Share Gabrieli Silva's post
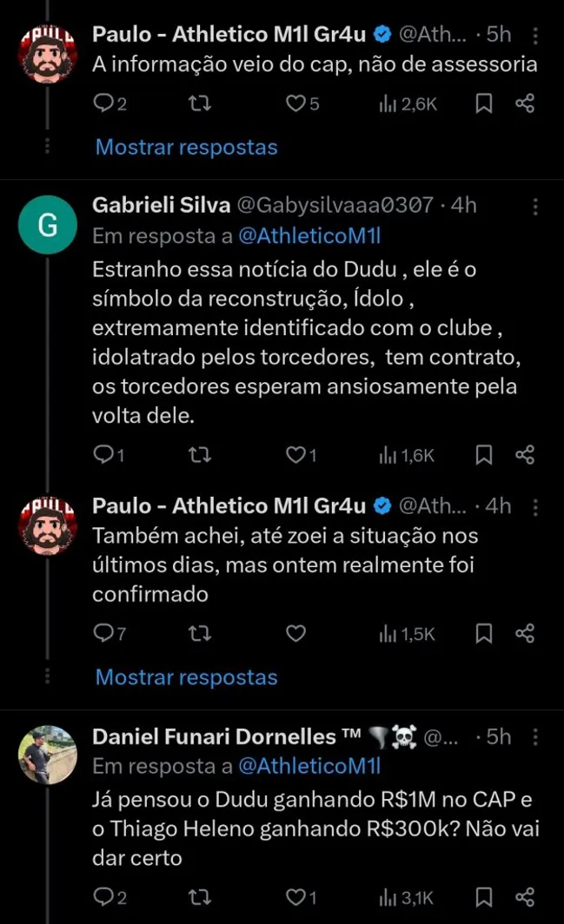This screenshot has width=564, height=924. [x=527, y=454]
